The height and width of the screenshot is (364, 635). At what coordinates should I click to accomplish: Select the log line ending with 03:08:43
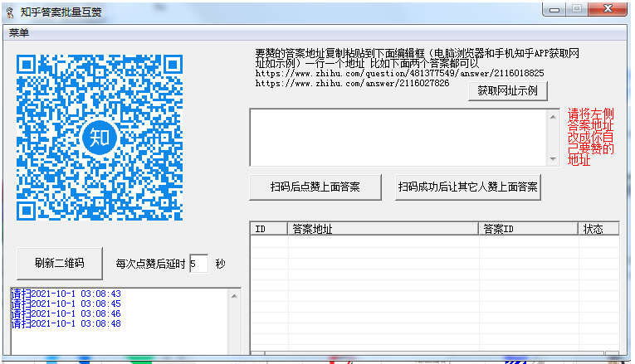[x=66, y=294]
